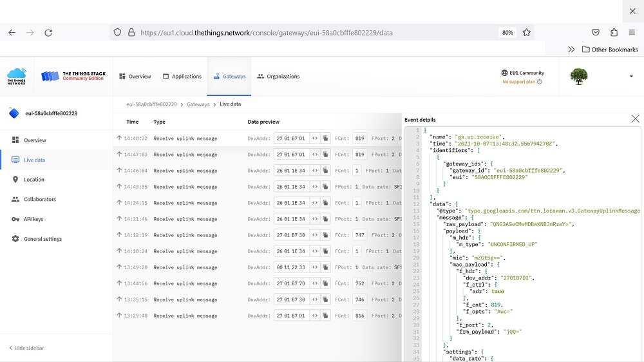Click the EU1 Community cluster label

coord(523,73)
